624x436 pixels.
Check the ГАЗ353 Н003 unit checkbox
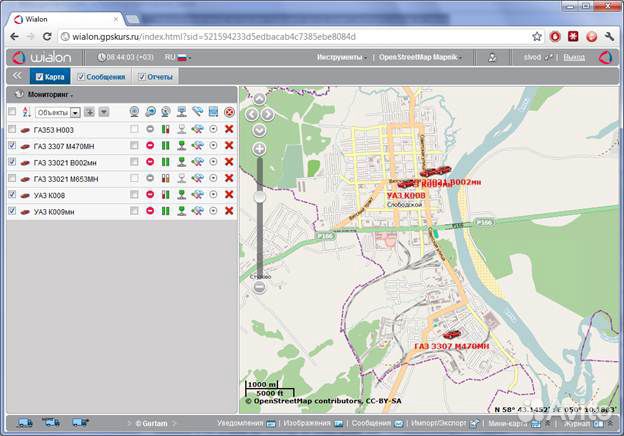tap(12, 130)
